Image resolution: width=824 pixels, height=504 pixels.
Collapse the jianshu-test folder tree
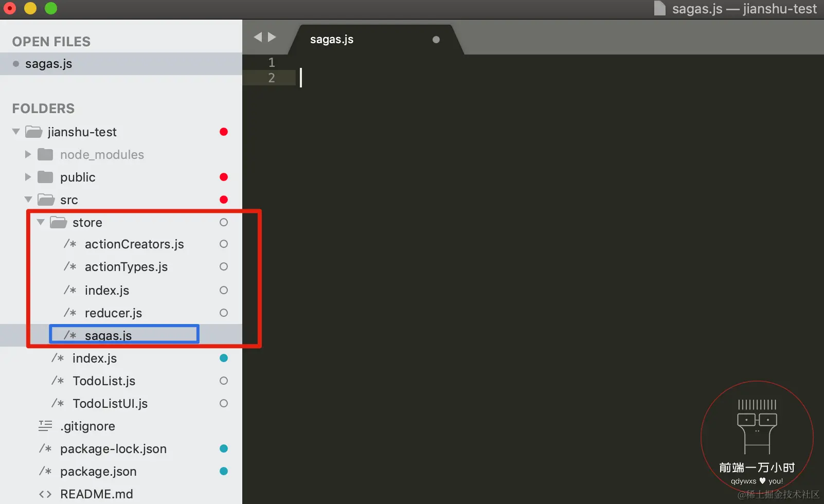pyautogui.click(x=16, y=132)
